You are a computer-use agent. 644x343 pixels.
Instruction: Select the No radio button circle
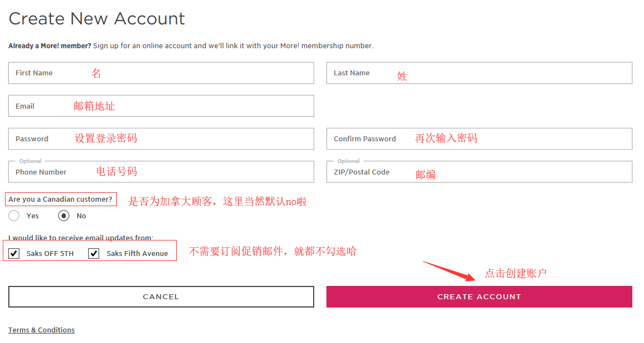point(64,216)
